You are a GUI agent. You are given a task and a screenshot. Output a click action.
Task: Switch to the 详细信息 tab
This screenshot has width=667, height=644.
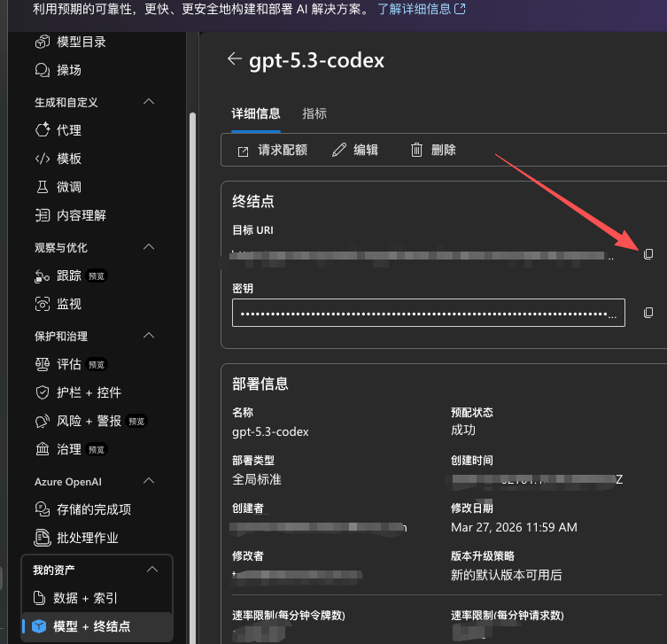[256, 113]
